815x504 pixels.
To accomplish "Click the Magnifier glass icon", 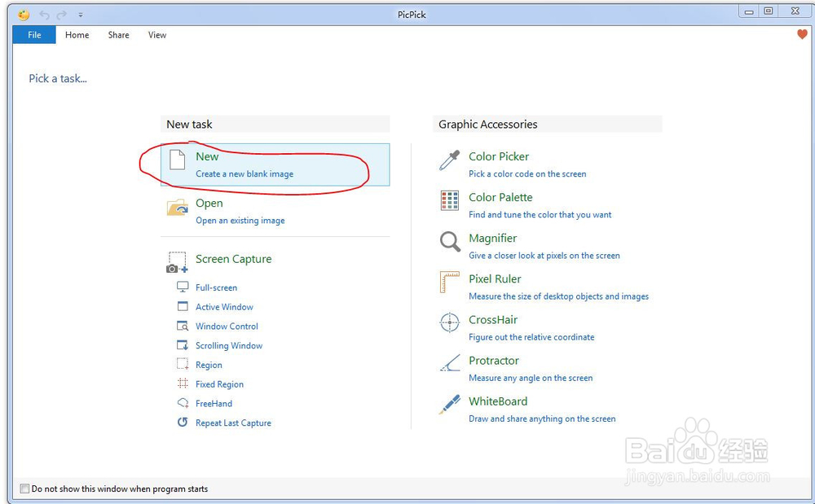I will point(450,241).
